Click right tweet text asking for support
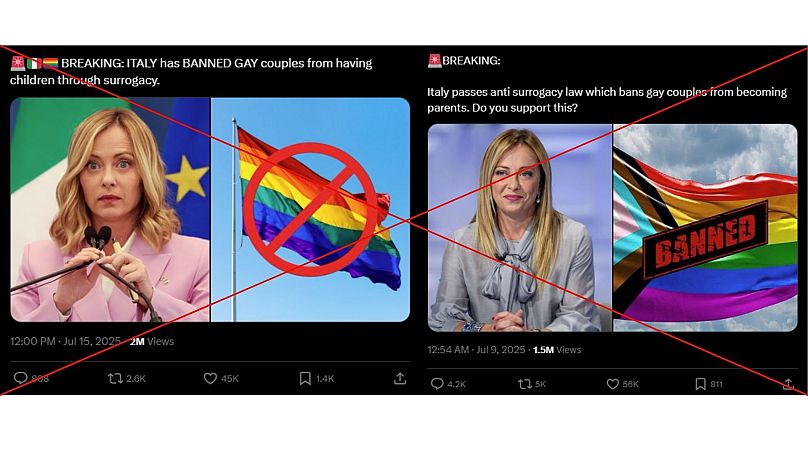 [x=607, y=100]
